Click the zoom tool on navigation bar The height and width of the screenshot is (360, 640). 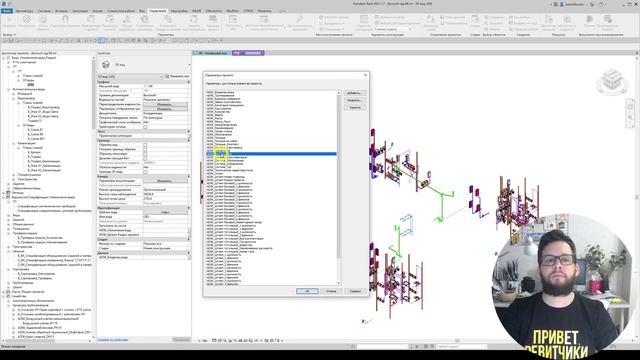pyautogui.click(x=630, y=118)
